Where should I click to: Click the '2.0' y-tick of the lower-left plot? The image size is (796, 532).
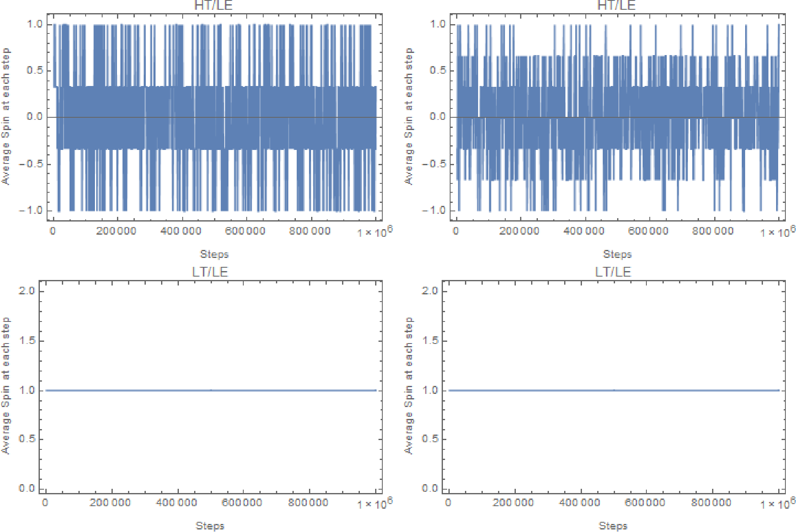[26, 291]
